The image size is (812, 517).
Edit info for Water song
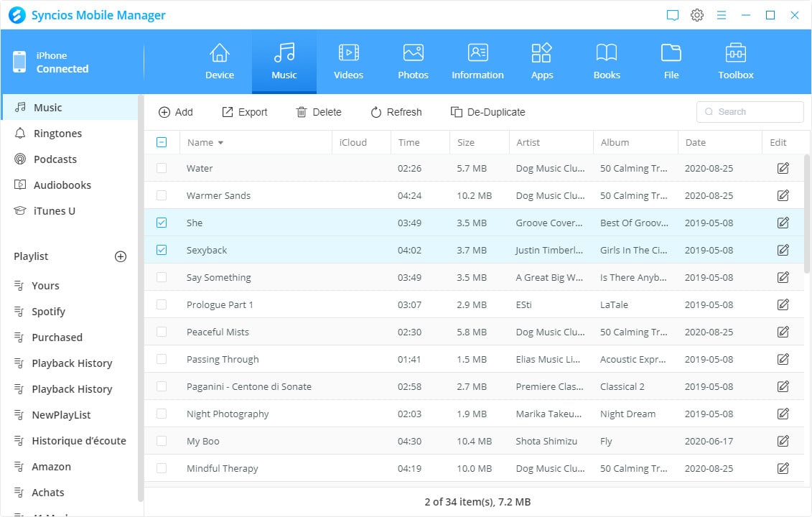pos(783,168)
